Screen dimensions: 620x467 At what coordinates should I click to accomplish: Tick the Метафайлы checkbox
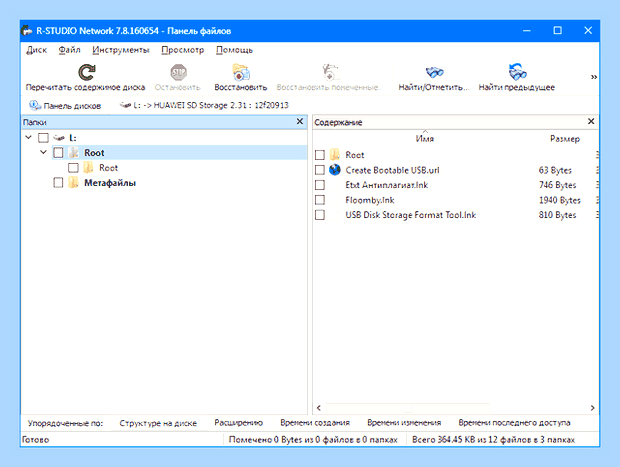point(58,183)
